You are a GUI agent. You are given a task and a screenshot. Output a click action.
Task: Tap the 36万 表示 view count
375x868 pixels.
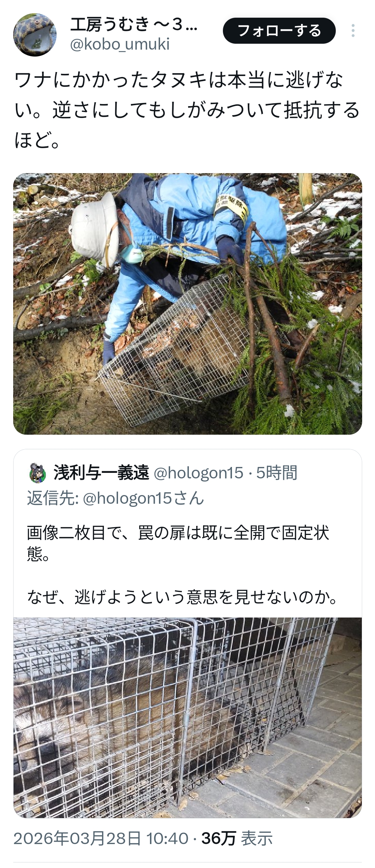(x=237, y=839)
